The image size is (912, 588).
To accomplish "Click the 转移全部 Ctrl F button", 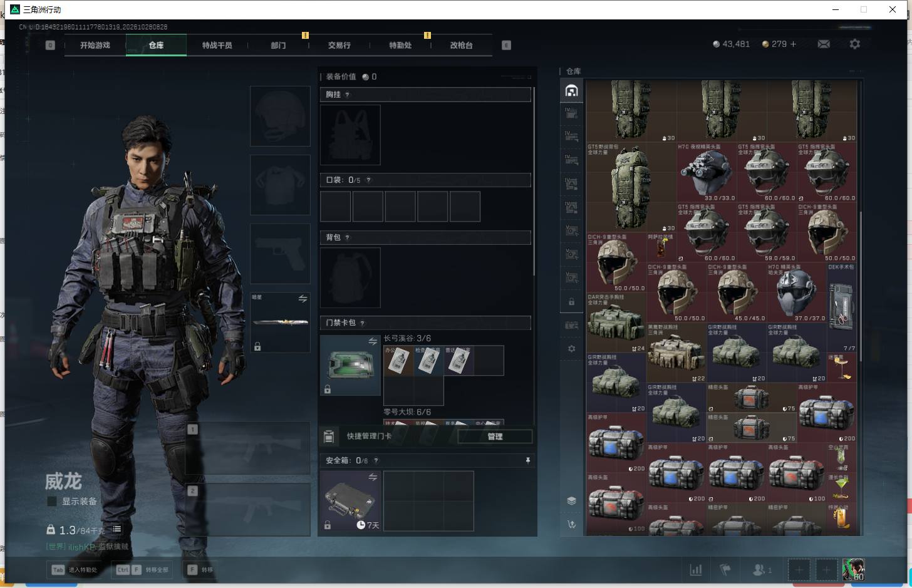I will 143,570.
